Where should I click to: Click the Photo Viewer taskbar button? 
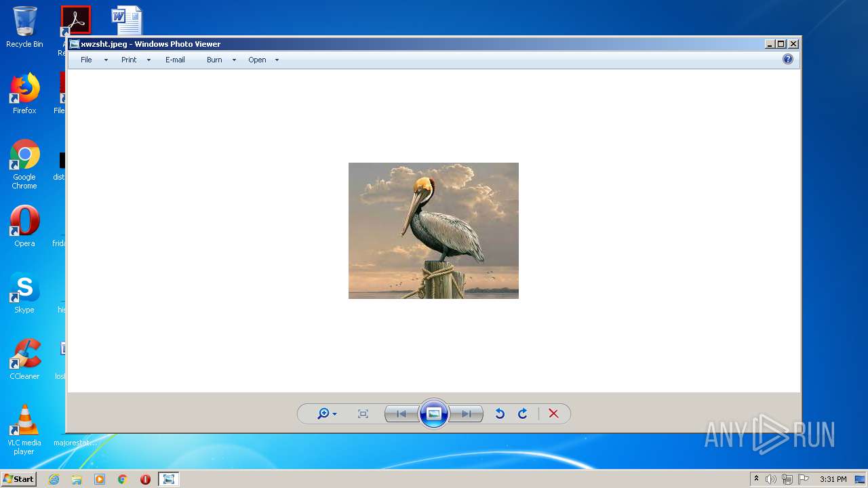tap(168, 479)
